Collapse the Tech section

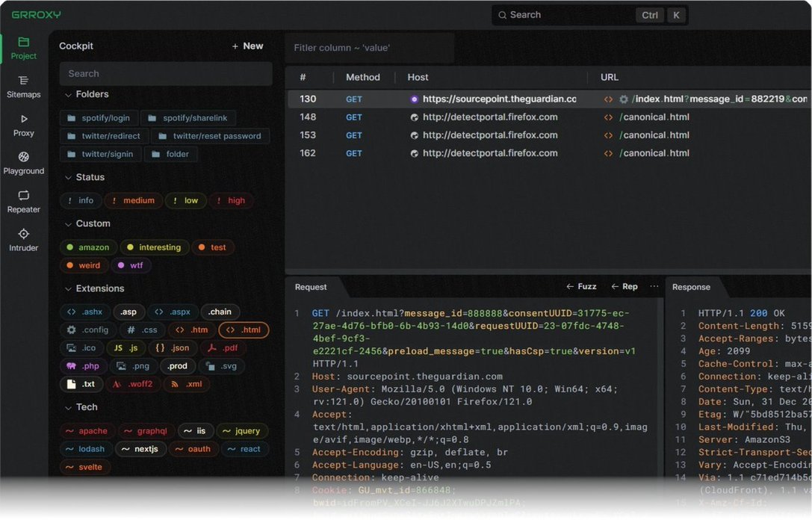(69, 407)
